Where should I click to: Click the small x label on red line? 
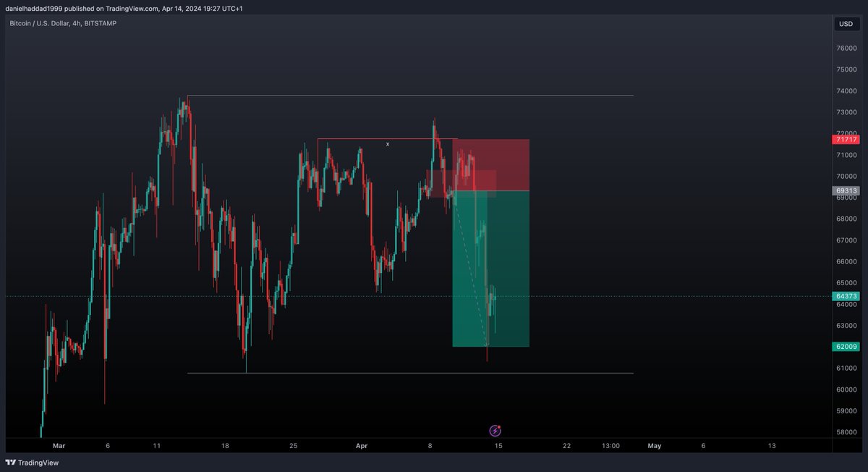pyautogui.click(x=388, y=144)
